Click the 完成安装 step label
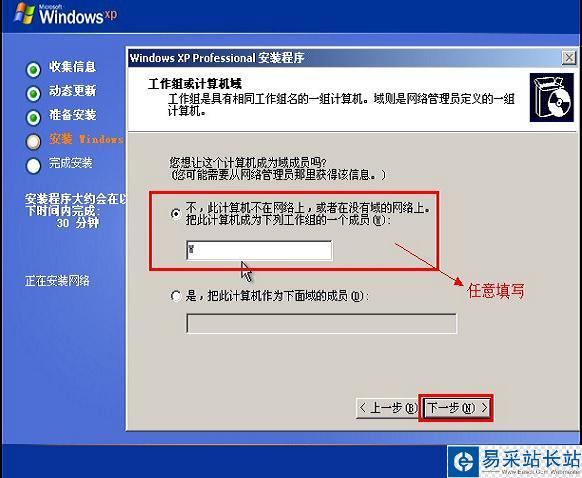Image resolution: width=582 pixels, height=478 pixels. tap(71, 163)
